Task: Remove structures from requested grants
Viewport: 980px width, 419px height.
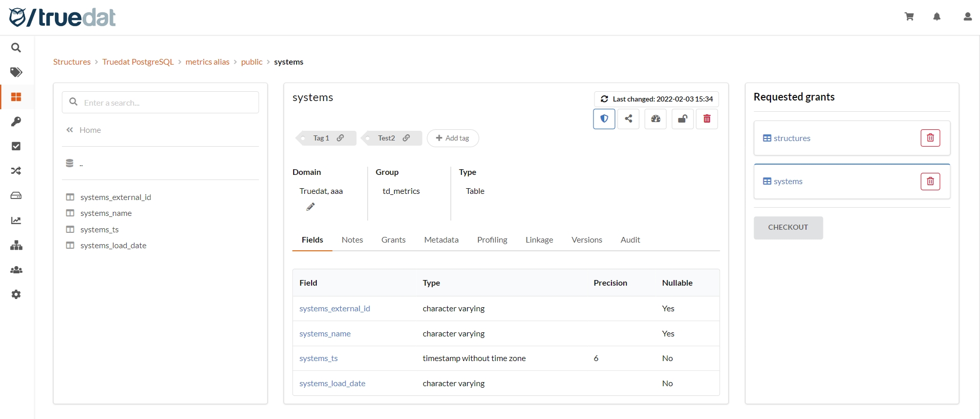Action: click(x=930, y=138)
